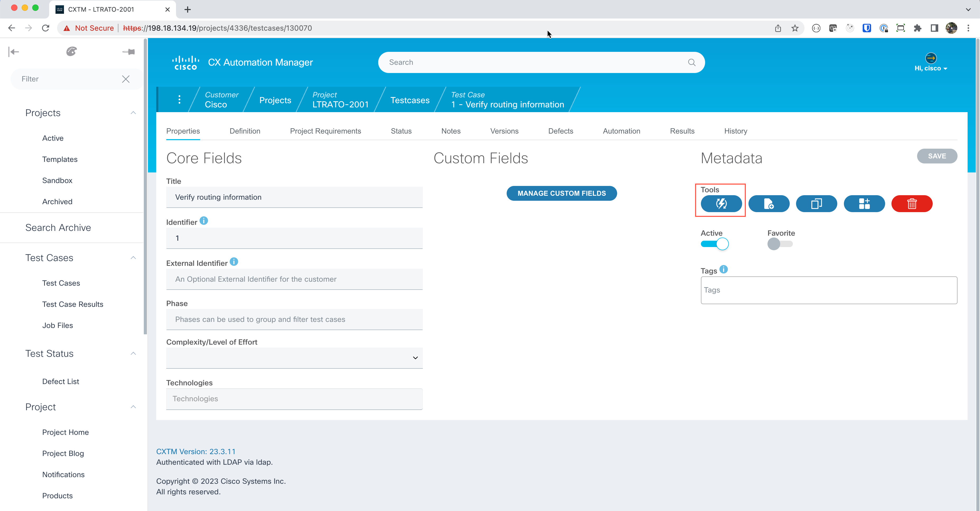This screenshot has height=511, width=980.
Task: Collapse the Test Cases sidebar section
Action: pos(133,258)
